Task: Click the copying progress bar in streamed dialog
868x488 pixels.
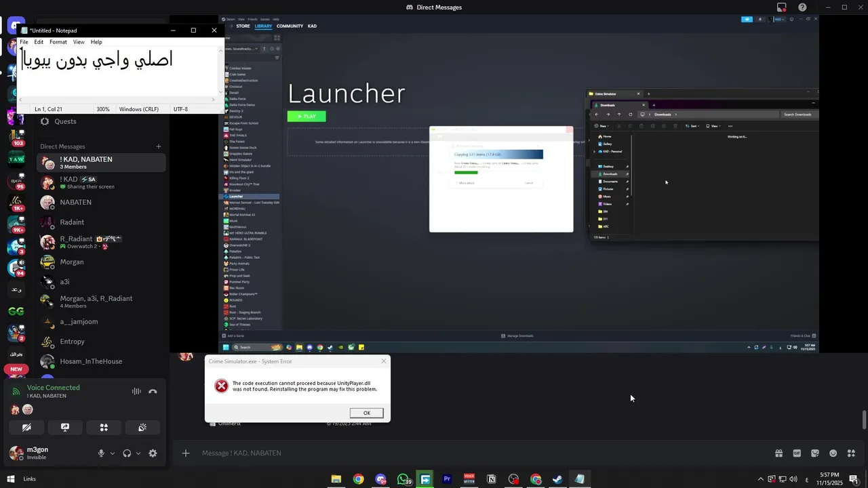Action: point(466,172)
